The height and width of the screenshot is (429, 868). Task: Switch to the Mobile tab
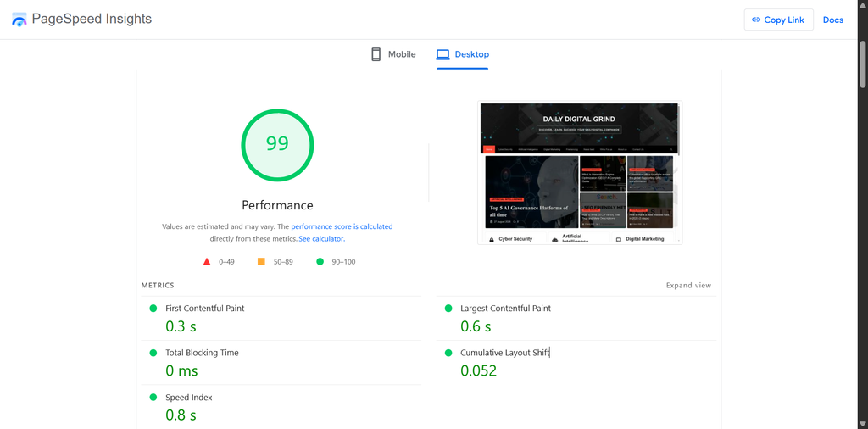pos(393,54)
